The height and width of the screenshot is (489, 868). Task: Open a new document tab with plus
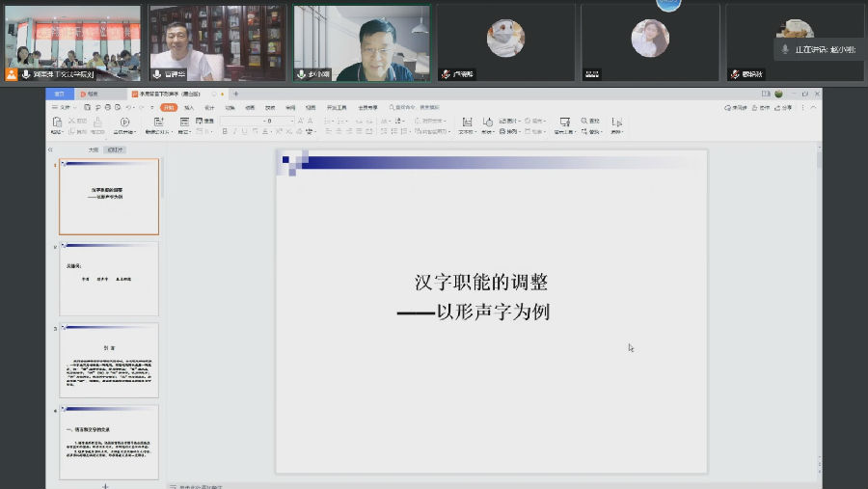[235, 94]
